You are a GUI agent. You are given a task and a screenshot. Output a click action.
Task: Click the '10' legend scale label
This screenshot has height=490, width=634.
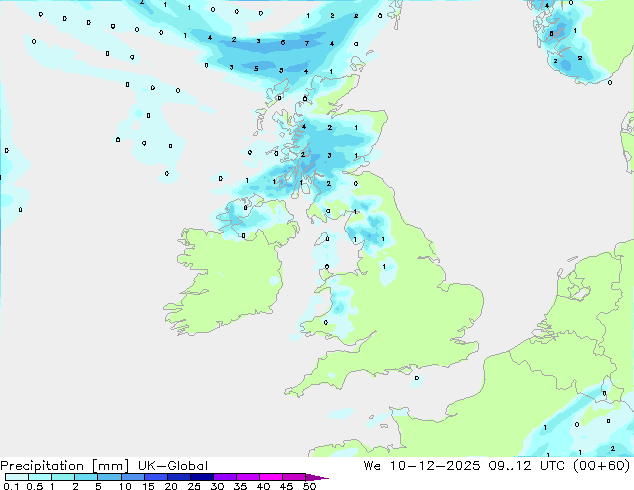tap(125, 486)
